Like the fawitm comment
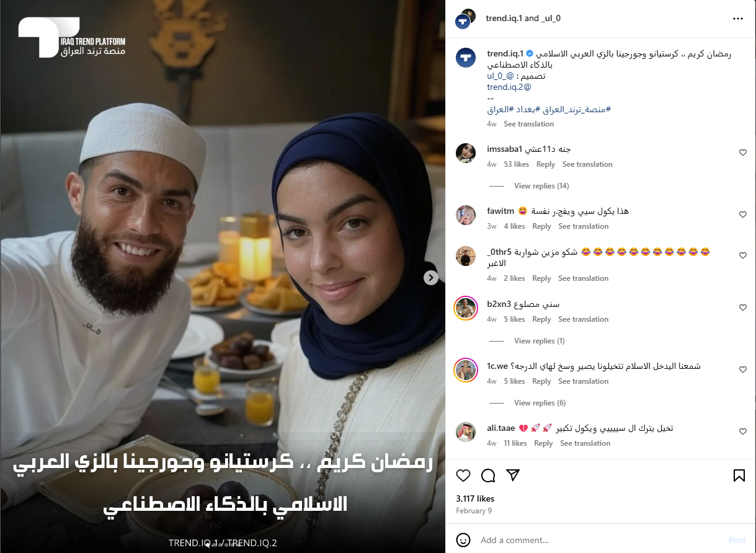This screenshot has height=553, width=756. coord(743,215)
